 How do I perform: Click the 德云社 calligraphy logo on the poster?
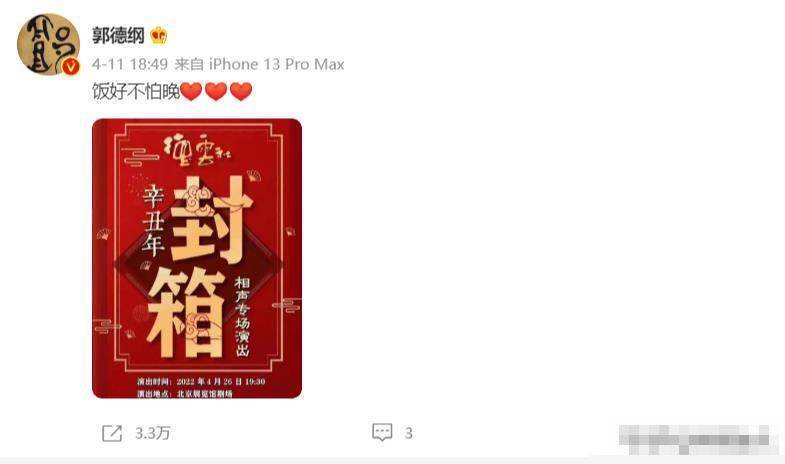[x=197, y=150]
